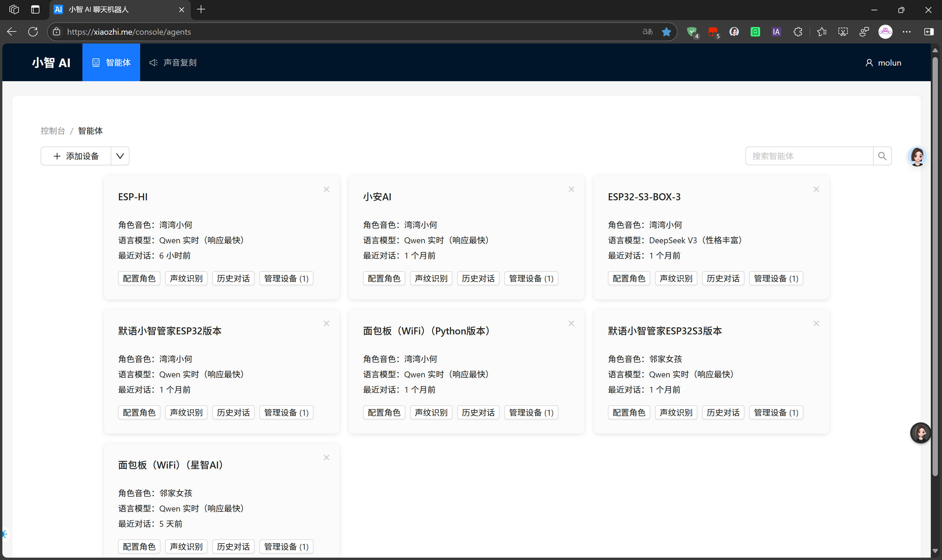Toggle the browser sidebar icon
The height and width of the screenshot is (560, 942).
(929, 32)
